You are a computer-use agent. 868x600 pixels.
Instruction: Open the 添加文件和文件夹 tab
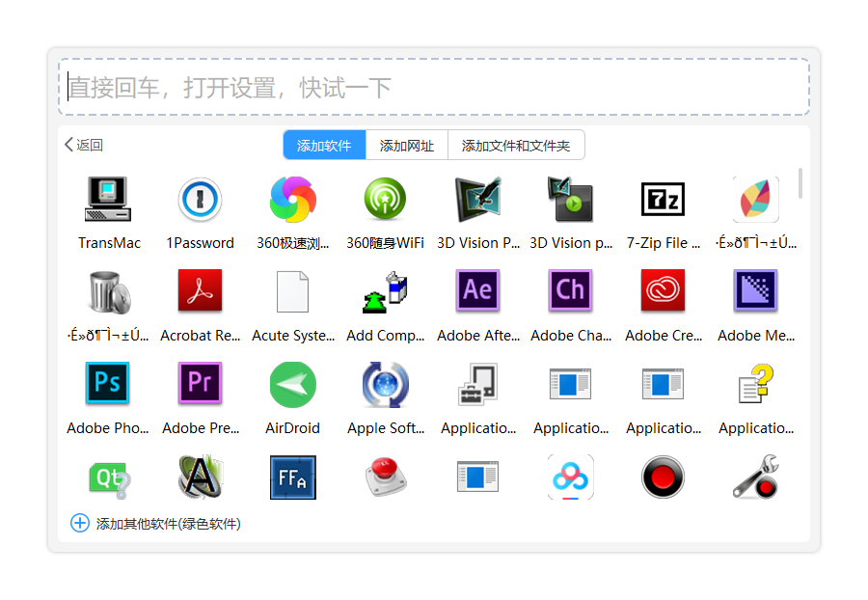click(x=516, y=145)
